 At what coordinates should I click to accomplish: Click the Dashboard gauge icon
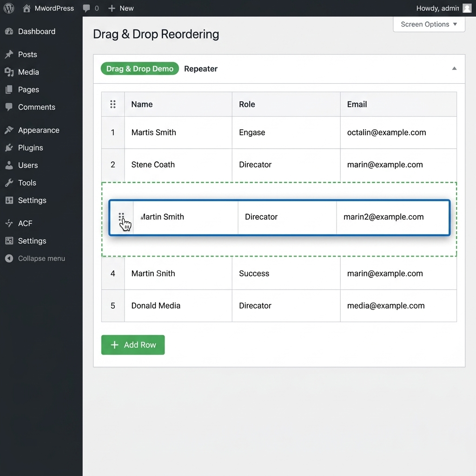[x=9, y=31]
